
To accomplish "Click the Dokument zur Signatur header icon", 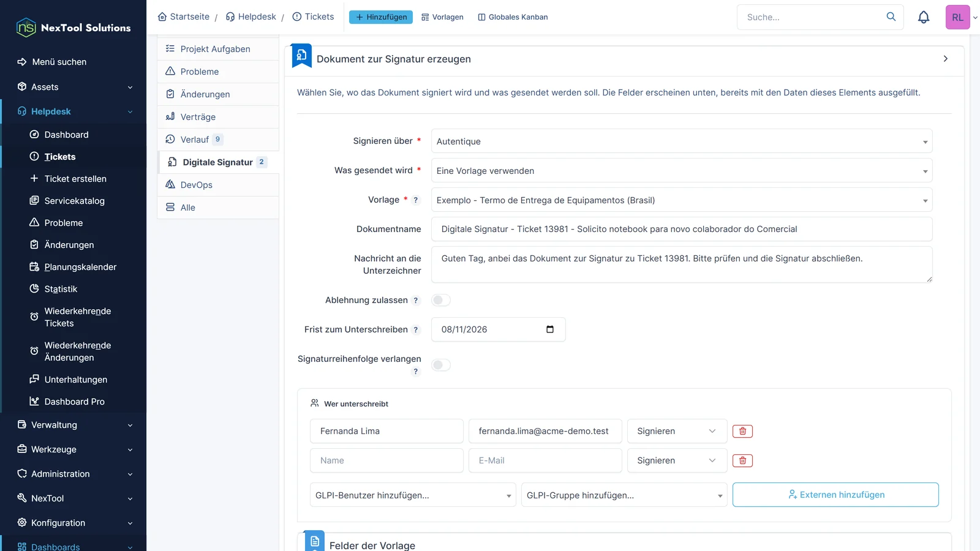I will pyautogui.click(x=301, y=56).
